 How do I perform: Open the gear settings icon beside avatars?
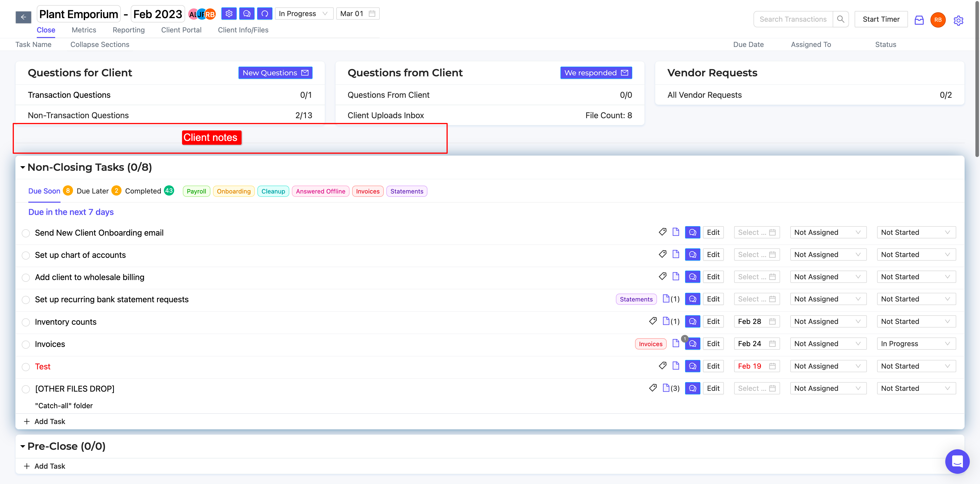[229, 14]
